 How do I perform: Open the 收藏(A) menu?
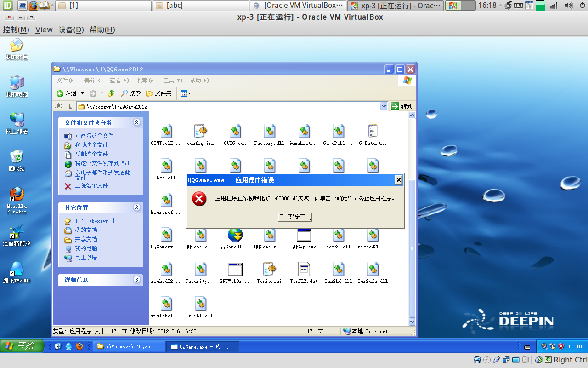pyautogui.click(x=146, y=80)
